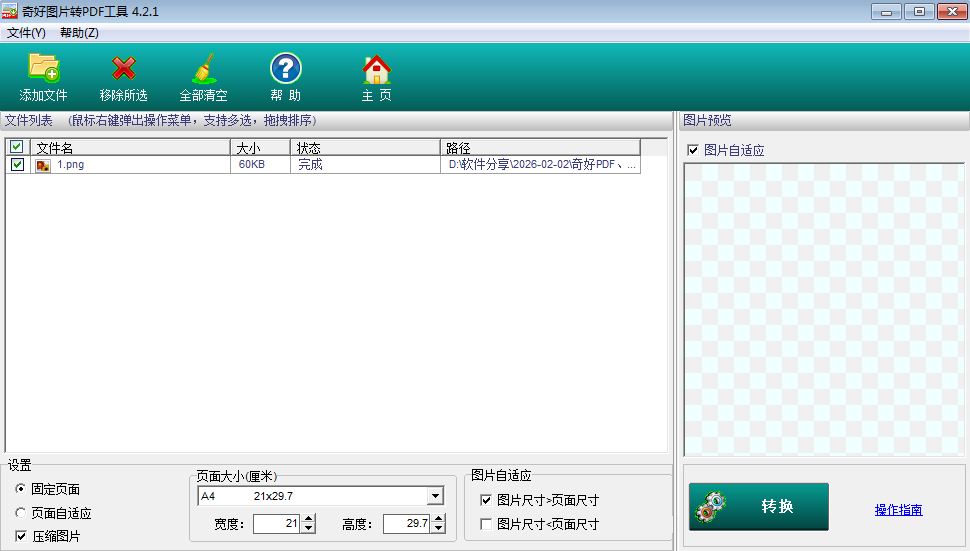Increase the 宽度 value with up arrow
The width and height of the screenshot is (970, 551).
tap(308, 518)
